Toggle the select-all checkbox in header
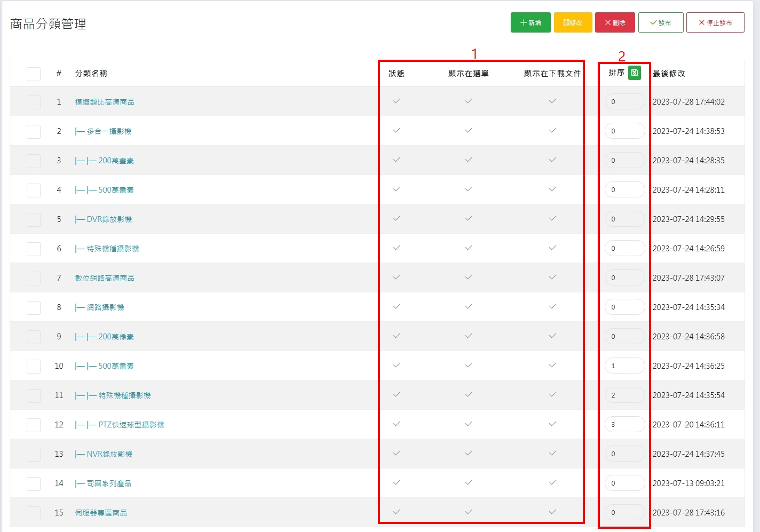 tap(34, 74)
